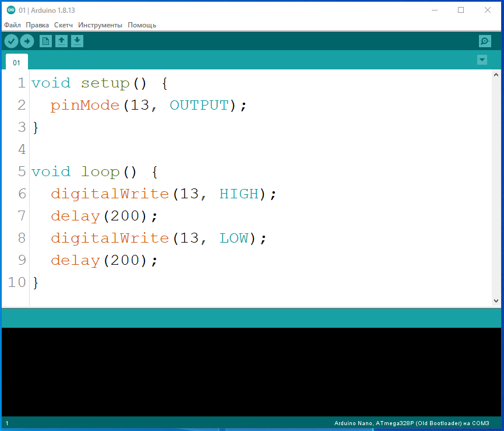Screen dimensions: 504x431
Task: Open the Файл menu
Action: click(12, 25)
